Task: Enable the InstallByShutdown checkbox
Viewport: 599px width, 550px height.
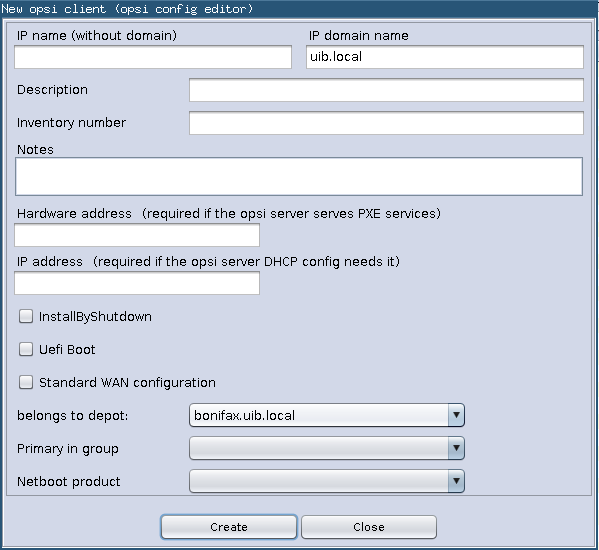Action: pos(26,316)
